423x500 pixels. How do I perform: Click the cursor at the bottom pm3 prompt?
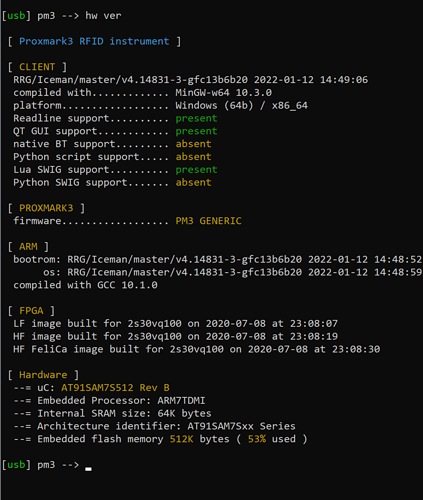click(88, 469)
